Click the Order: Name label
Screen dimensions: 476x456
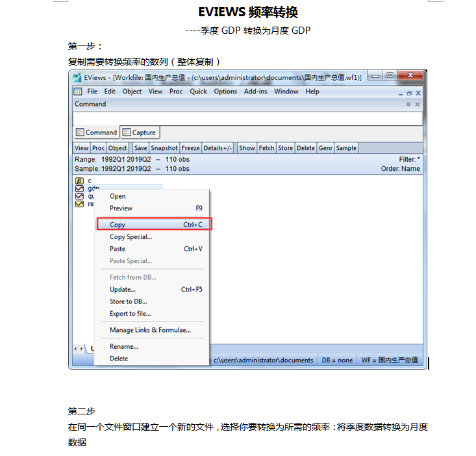pyautogui.click(x=401, y=169)
